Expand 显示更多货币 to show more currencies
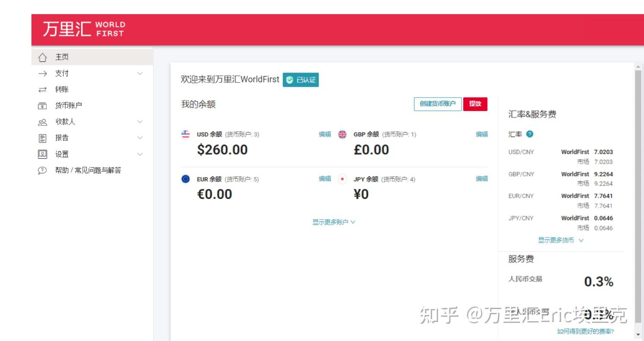 point(561,240)
